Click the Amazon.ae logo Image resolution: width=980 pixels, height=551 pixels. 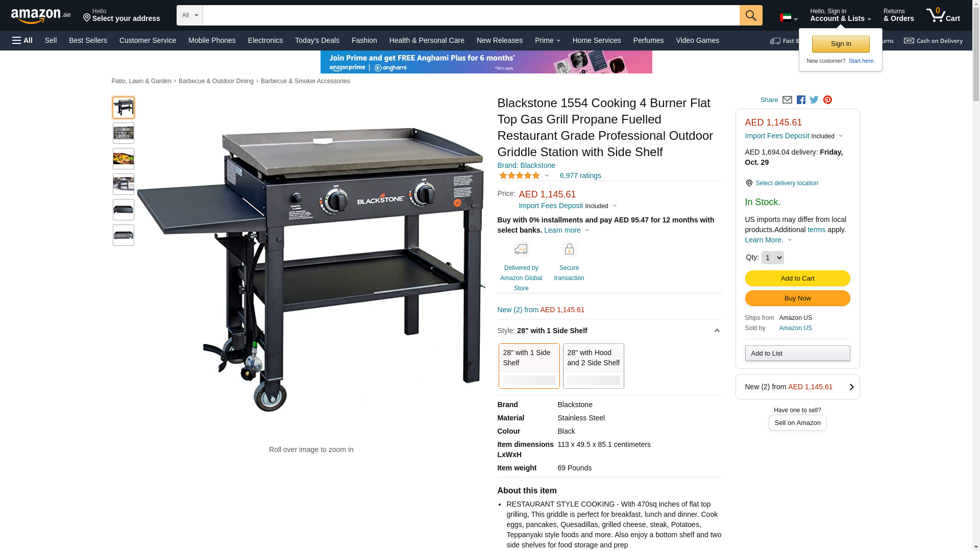[41, 16]
